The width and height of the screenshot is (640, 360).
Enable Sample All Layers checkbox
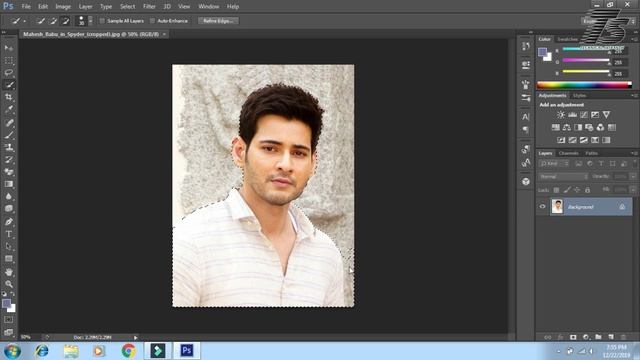click(102, 20)
